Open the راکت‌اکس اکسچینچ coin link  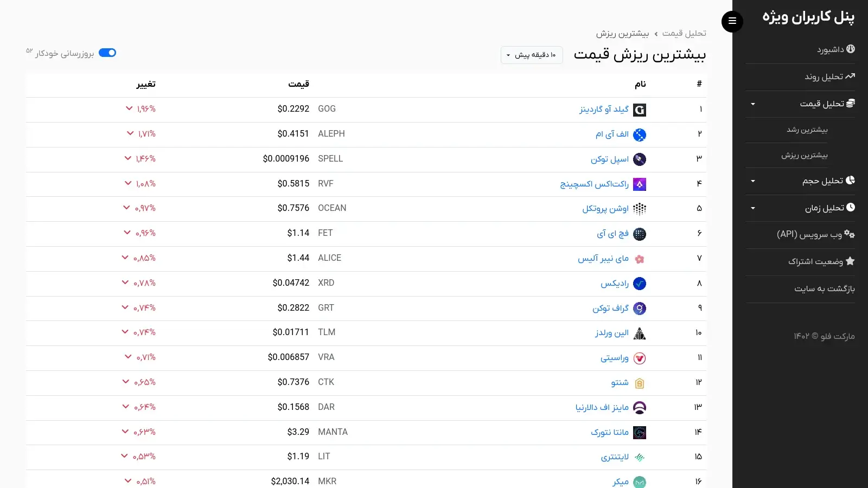[x=595, y=184]
